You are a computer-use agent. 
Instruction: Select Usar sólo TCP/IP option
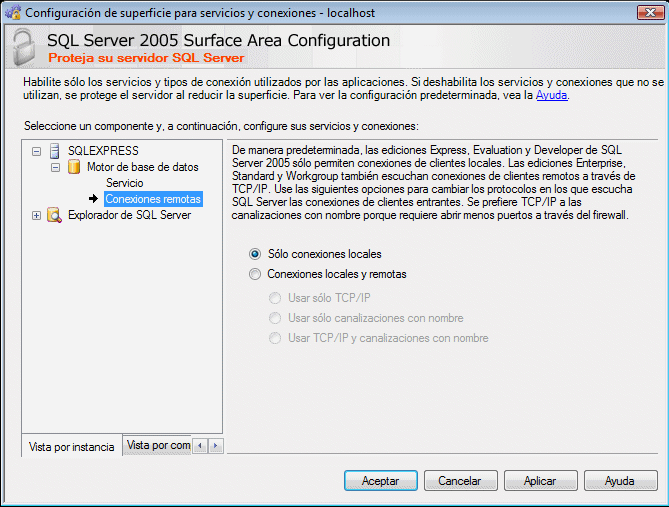(275, 298)
